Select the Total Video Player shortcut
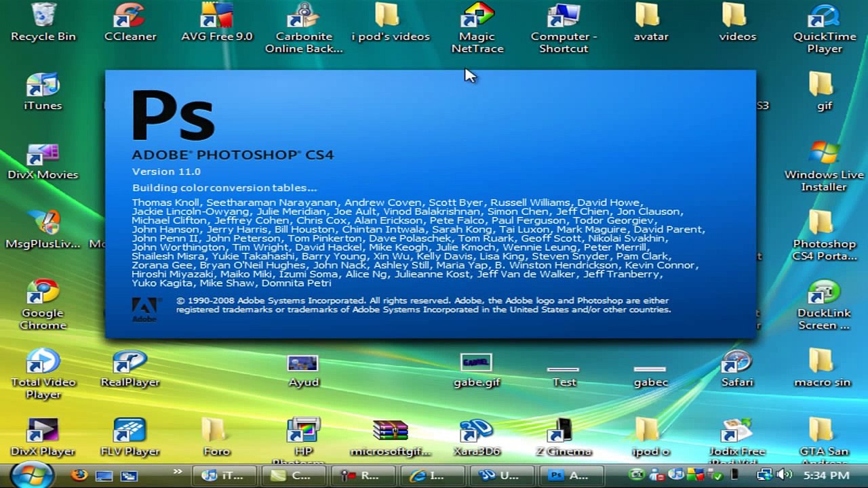This screenshot has height=488, width=868. point(43,373)
